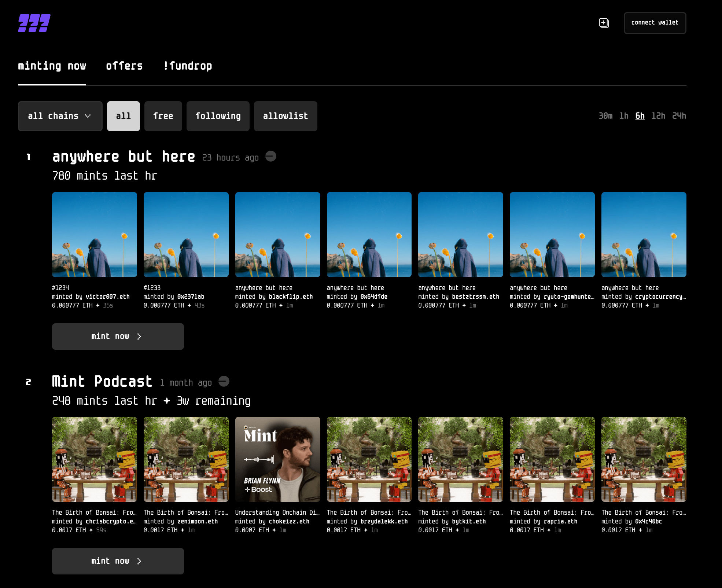722x588 pixels.
Task: Expand the all chains dropdown
Action: pyautogui.click(x=60, y=116)
